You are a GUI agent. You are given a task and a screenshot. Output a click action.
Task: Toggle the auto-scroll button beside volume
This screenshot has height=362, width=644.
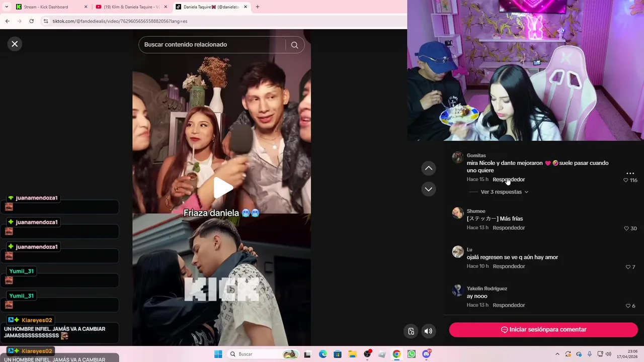[411, 331]
